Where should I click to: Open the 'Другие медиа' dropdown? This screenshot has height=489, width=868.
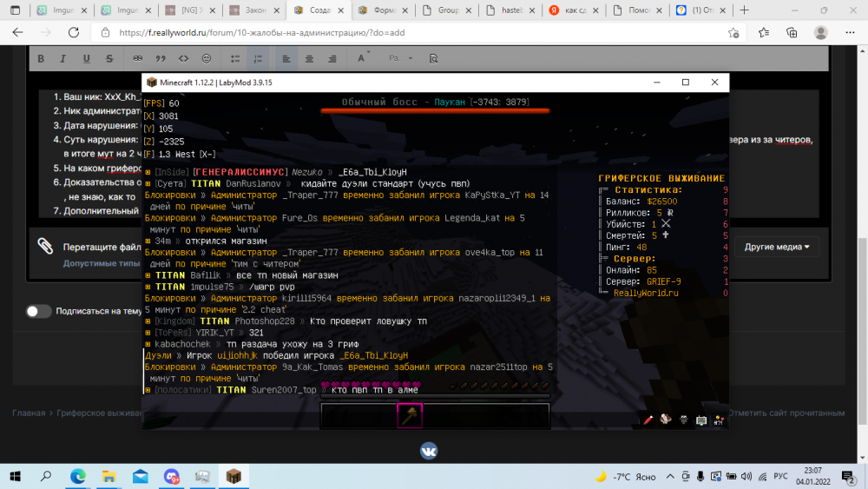(x=777, y=247)
